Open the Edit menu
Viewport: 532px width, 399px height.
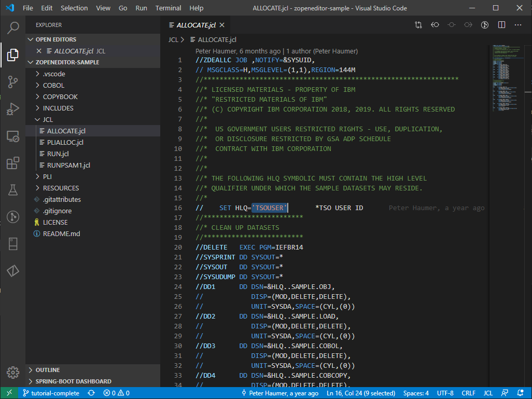pos(47,8)
